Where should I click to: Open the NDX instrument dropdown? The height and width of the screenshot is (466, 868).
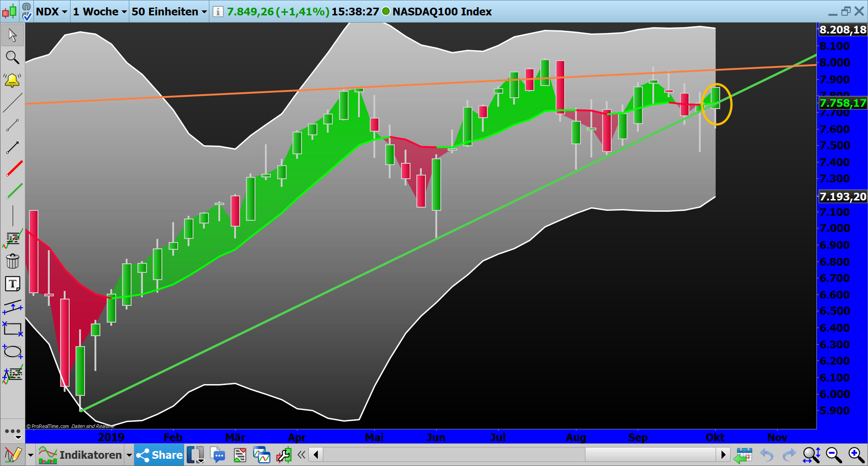pos(51,12)
